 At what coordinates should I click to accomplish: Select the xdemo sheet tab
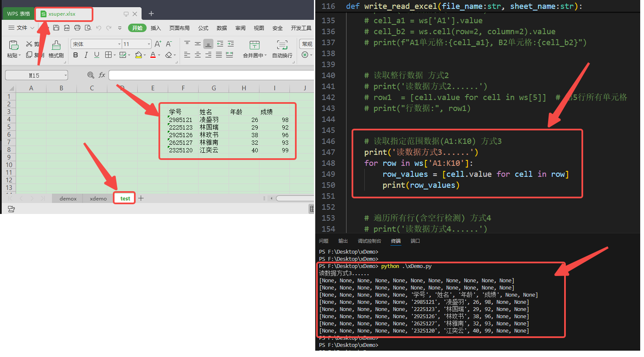pos(98,198)
